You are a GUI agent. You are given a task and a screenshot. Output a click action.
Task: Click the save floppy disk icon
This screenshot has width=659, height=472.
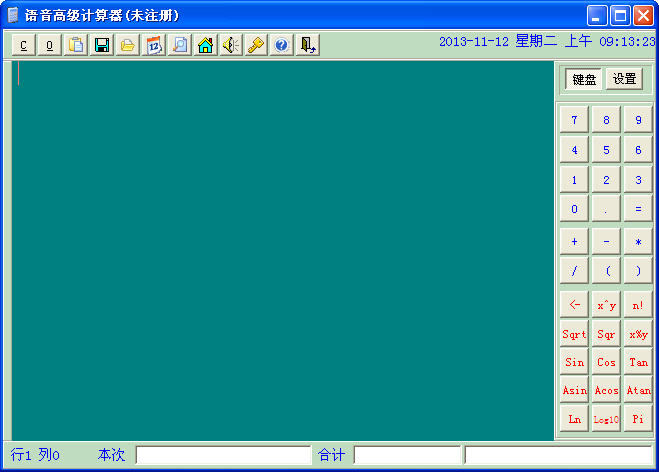click(101, 45)
